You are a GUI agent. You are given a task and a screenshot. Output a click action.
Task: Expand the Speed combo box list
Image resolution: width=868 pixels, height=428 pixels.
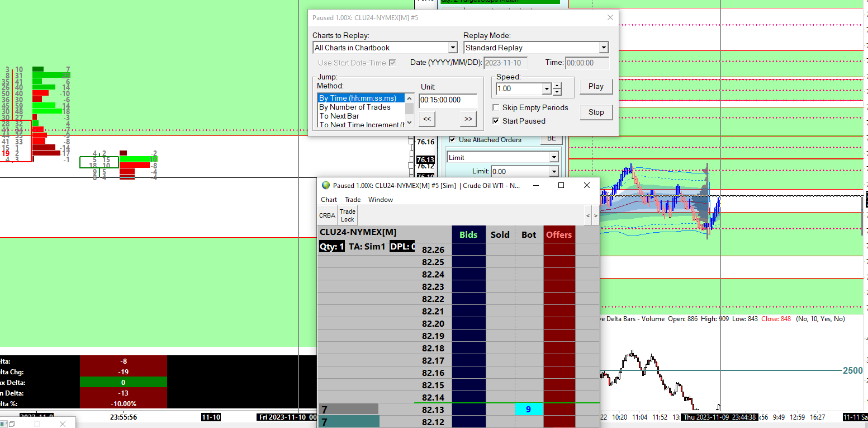tap(546, 89)
